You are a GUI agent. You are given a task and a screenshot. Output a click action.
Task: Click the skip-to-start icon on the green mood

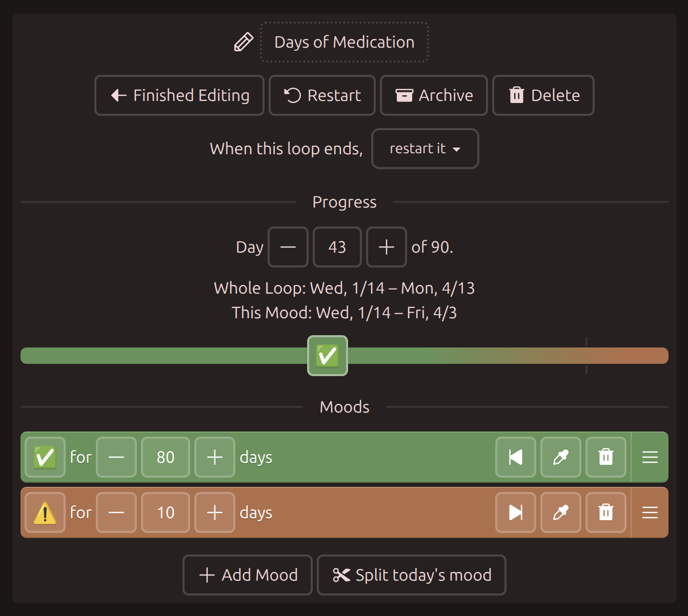pos(515,457)
